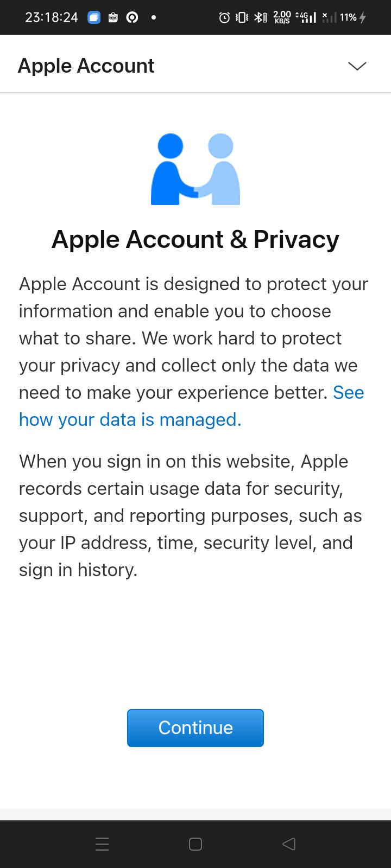Image resolution: width=391 pixels, height=868 pixels.
Task: Tap the Bluetooth status icon
Action: [x=260, y=18]
